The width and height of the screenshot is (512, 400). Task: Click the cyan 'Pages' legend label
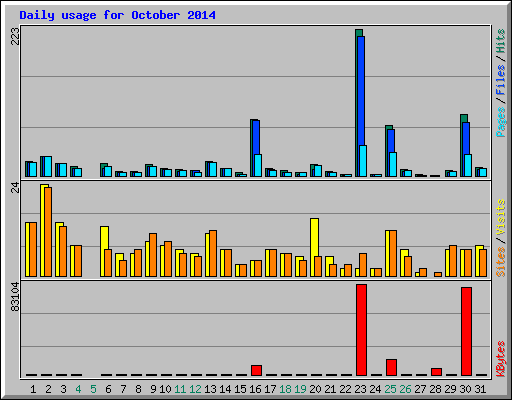pos(501,122)
